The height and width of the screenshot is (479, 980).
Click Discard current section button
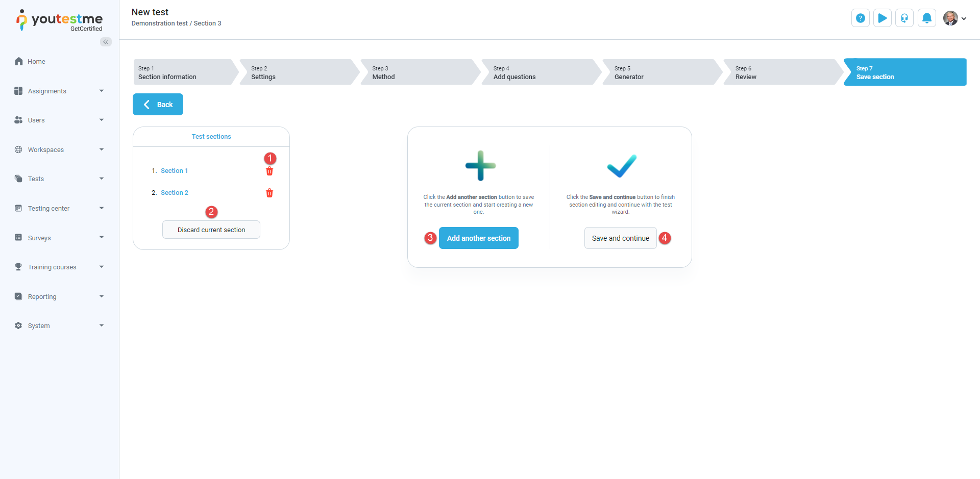pyautogui.click(x=211, y=230)
